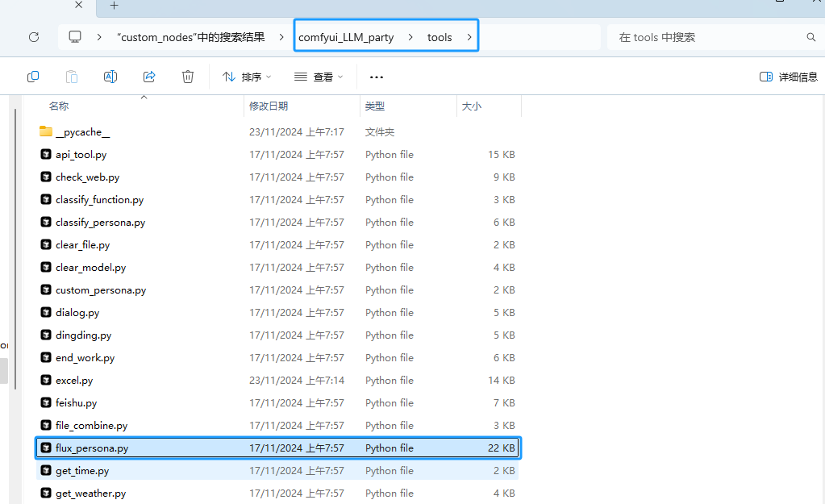825x504 pixels.
Task: Select the file name get_time.py
Action: [x=82, y=471]
